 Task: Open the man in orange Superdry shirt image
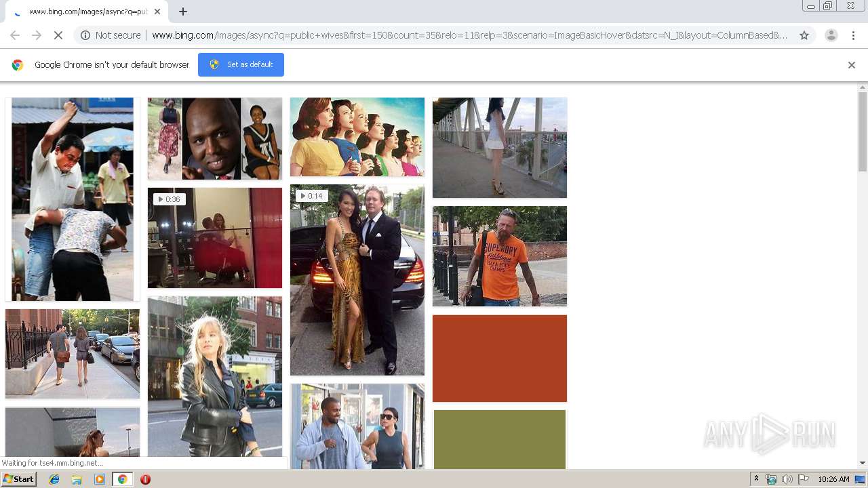[500, 256]
